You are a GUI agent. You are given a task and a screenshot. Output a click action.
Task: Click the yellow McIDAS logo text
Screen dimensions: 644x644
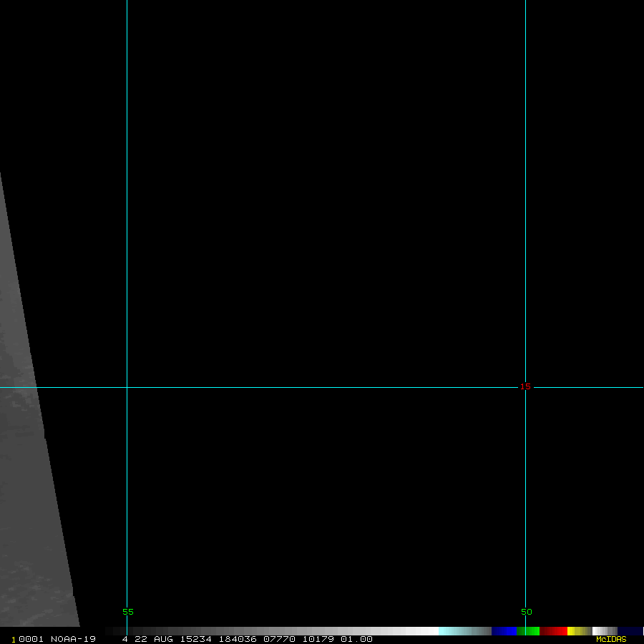pos(610,639)
